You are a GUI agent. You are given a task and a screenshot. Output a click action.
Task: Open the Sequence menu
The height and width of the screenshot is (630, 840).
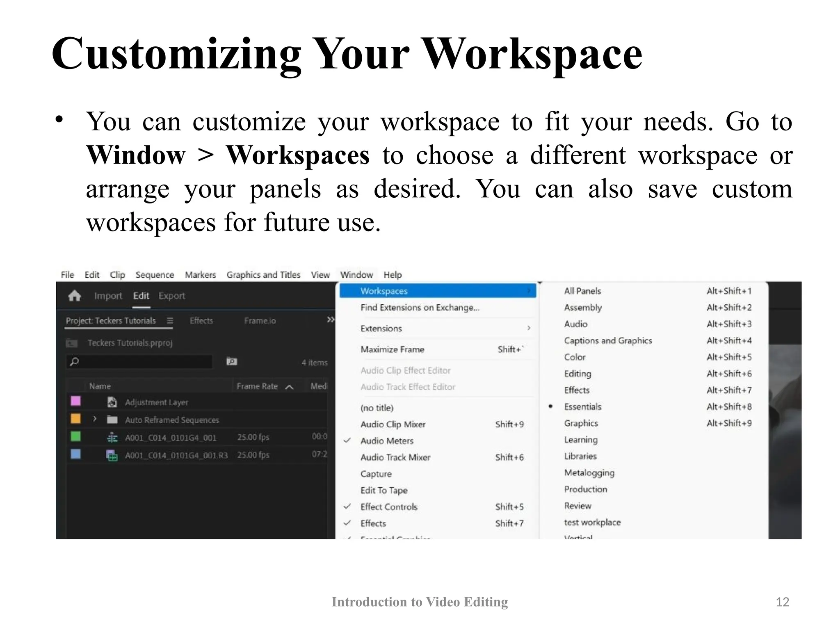click(x=155, y=275)
